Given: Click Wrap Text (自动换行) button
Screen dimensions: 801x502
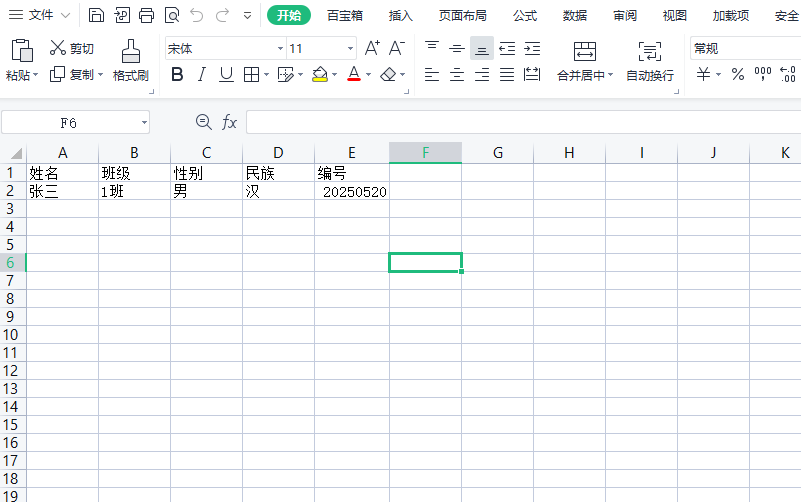Looking at the screenshot, I should [650, 61].
